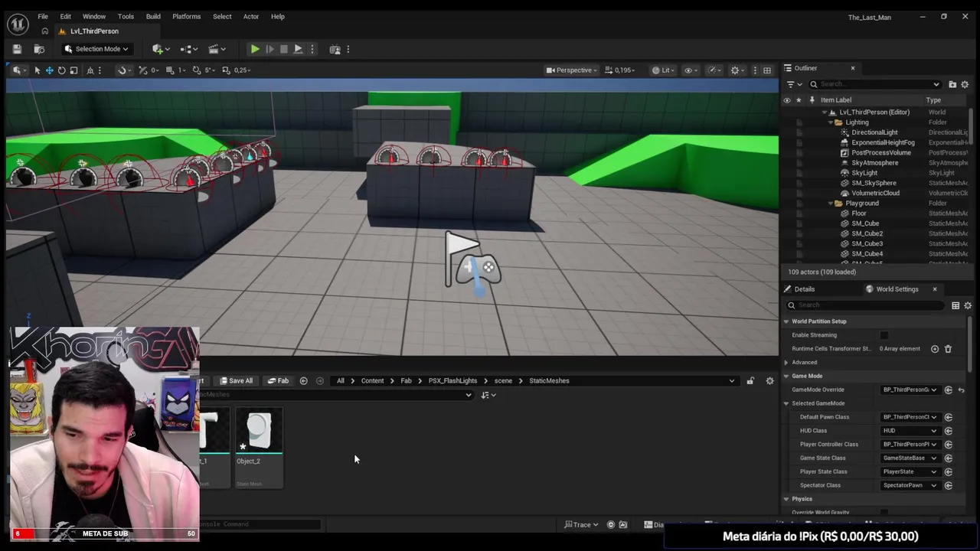Image resolution: width=980 pixels, height=551 pixels.
Task: Open the Spectator Class dropdown
Action: click(910, 485)
